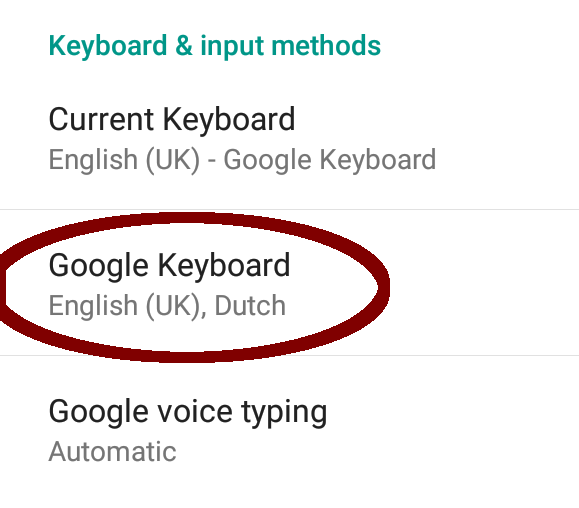Click 'input methods' in the teal header
Image resolution: width=579 pixels, height=508 pixels.
coord(290,46)
